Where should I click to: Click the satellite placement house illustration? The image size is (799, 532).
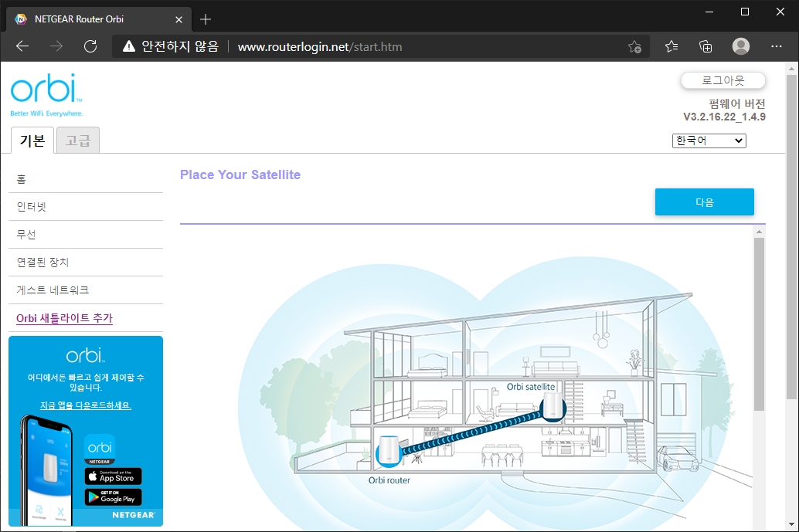coord(495,392)
